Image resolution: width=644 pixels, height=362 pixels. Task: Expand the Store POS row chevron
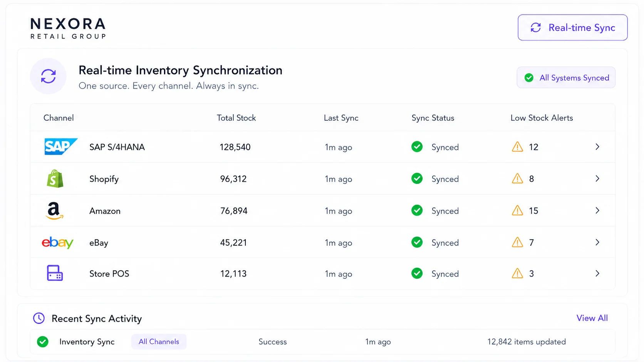coord(597,274)
